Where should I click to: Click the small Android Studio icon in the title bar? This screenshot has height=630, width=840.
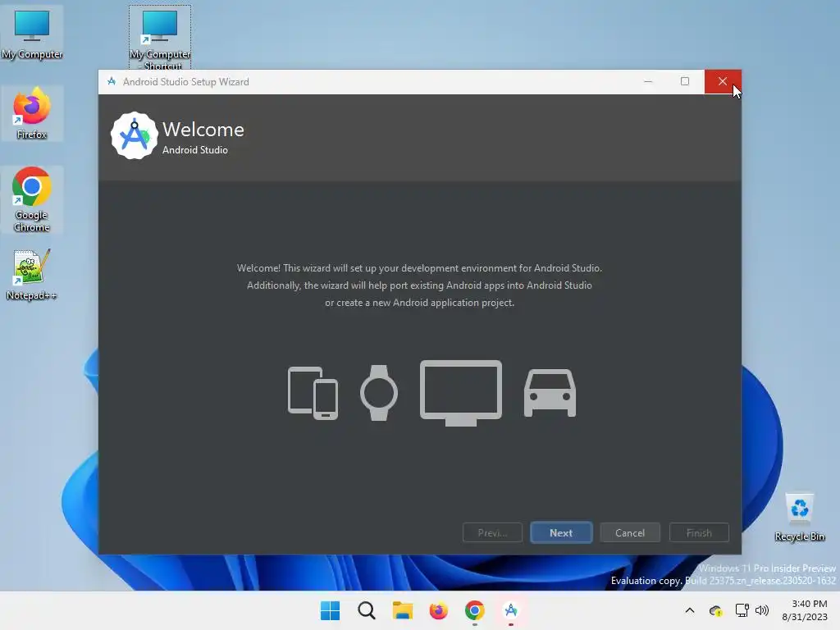click(x=112, y=81)
